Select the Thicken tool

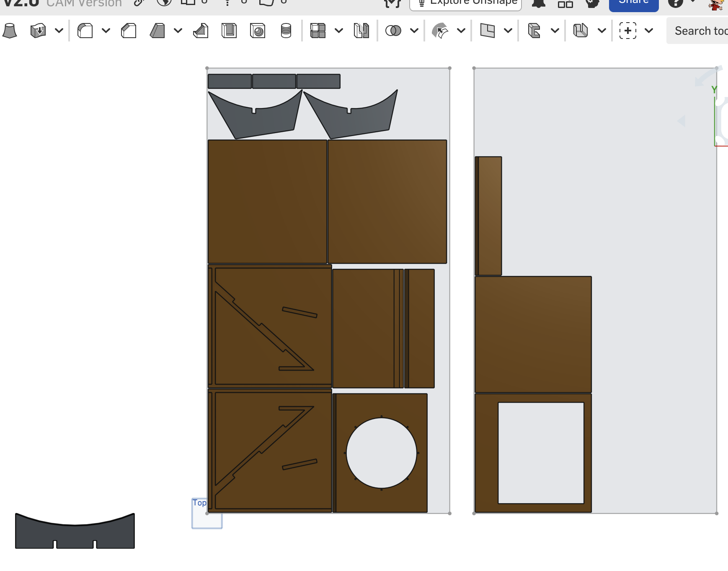(x=38, y=31)
